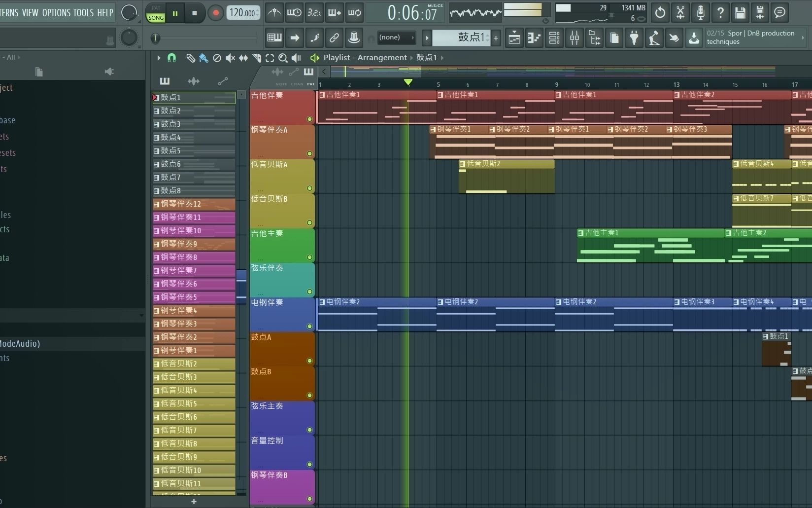Mute the 钢琴伴奏A track with its green light

309,153
